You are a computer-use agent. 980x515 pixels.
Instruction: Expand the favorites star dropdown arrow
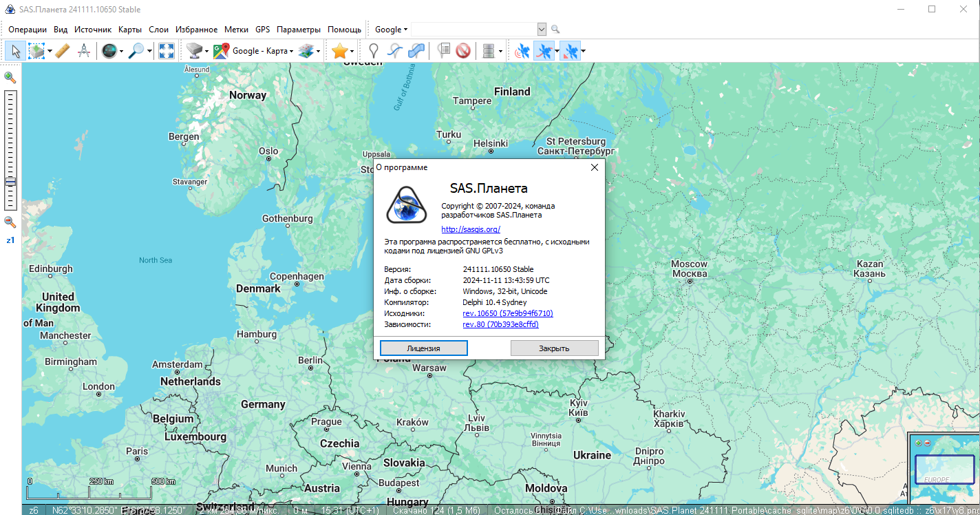pos(352,50)
